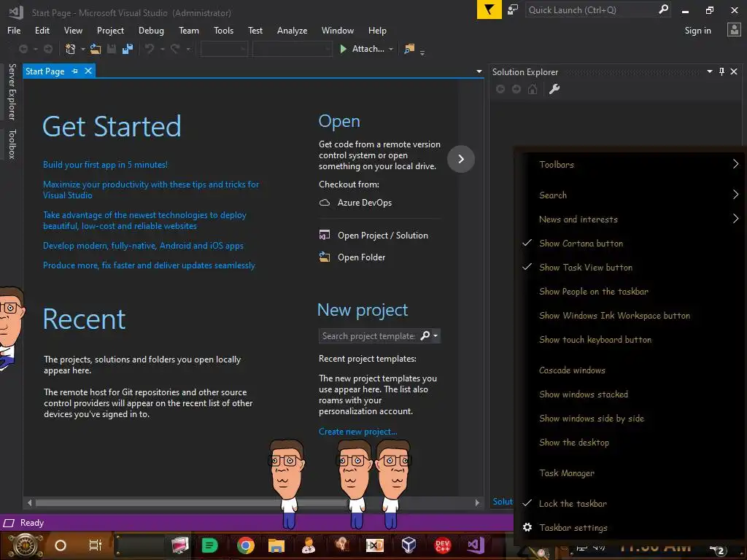Open the toolbar overflow options arrow
The height and width of the screenshot is (560, 747).
tap(422, 52)
